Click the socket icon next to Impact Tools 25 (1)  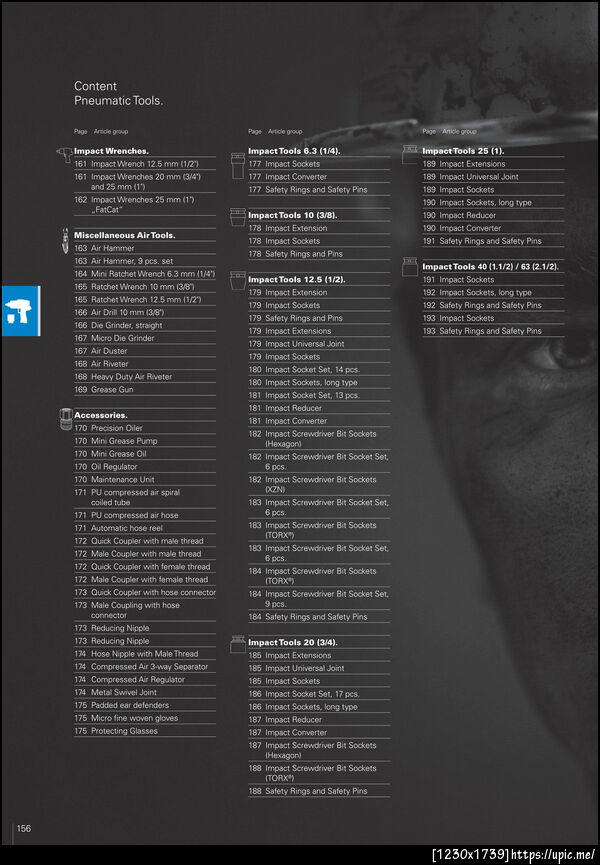point(410,154)
